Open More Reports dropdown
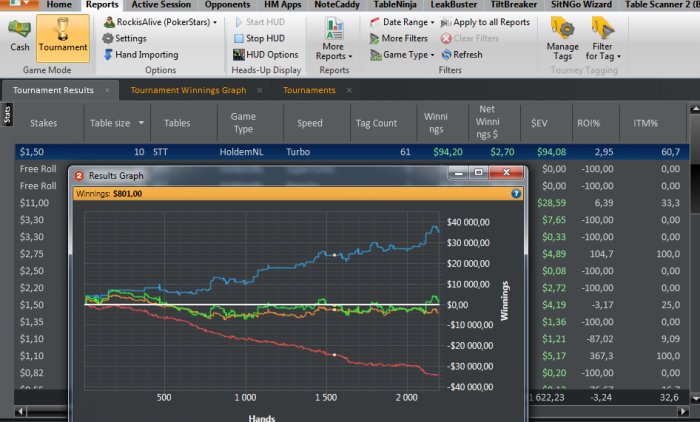This screenshot has height=422, width=700. pyautogui.click(x=333, y=39)
